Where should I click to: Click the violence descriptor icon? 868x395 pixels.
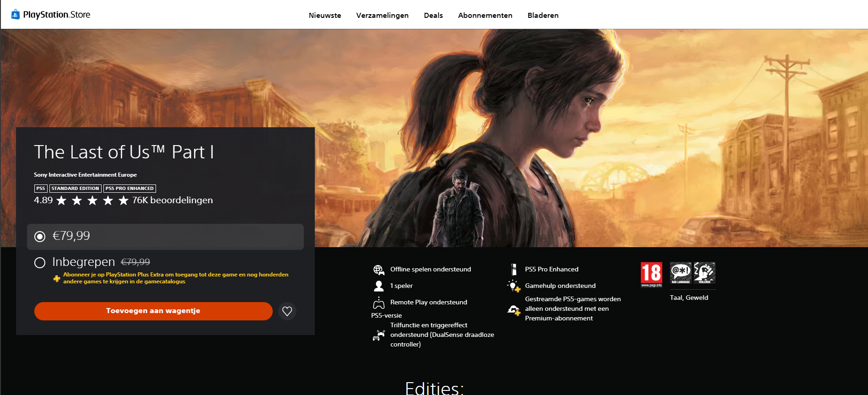pos(705,273)
